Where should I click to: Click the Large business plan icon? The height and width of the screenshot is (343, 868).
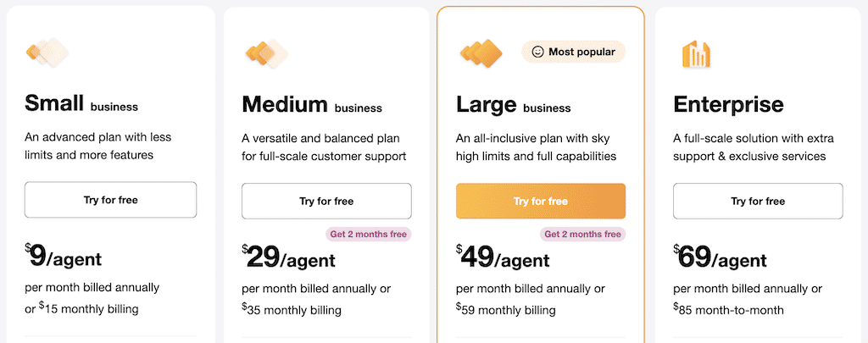pyautogui.click(x=481, y=54)
